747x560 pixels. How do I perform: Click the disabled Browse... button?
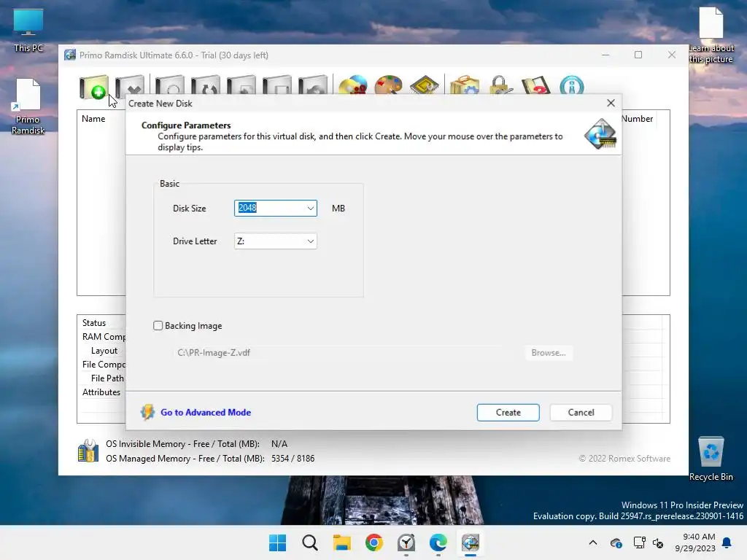[x=549, y=353]
